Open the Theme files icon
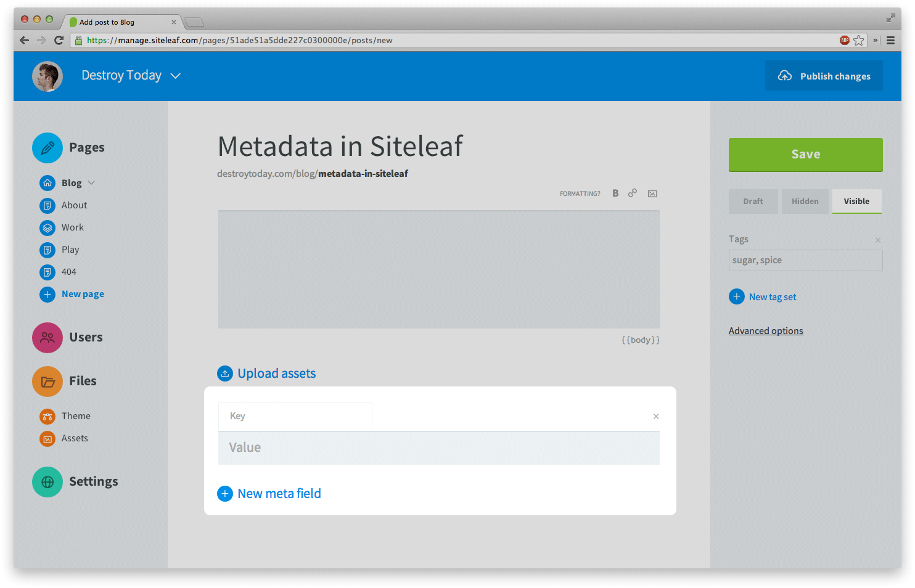The height and width of the screenshot is (588, 915). click(47, 417)
